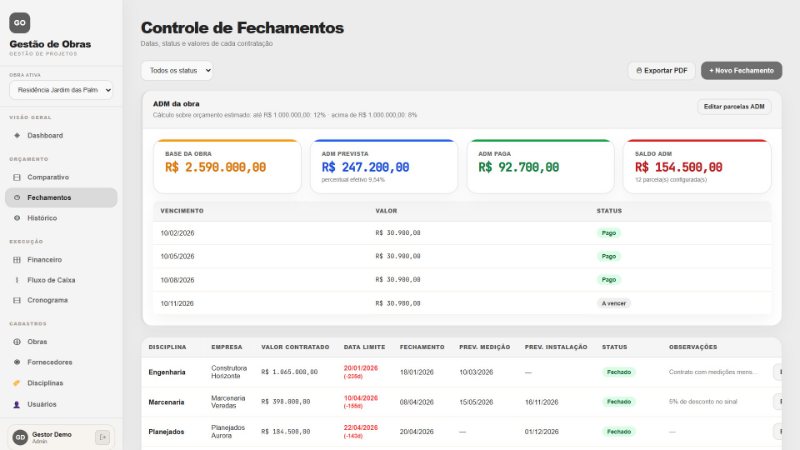The height and width of the screenshot is (450, 800).
Task: Go to Obras
Action: (x=61, y=342)
